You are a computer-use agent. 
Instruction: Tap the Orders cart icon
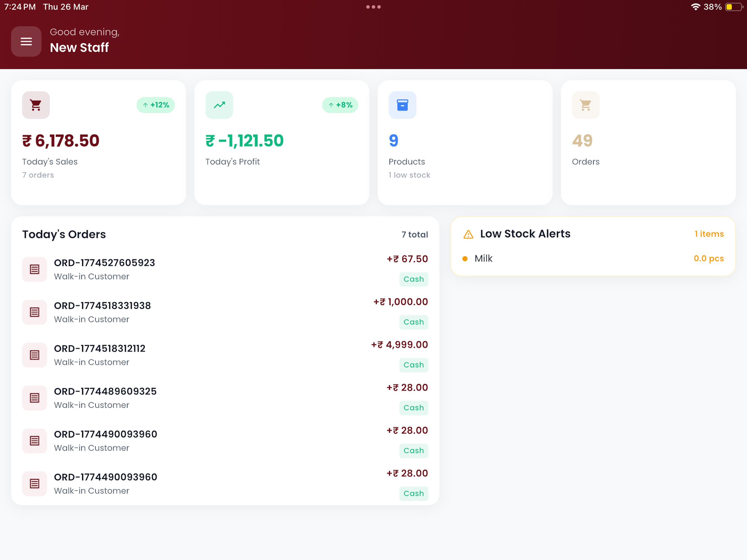point(585,105)
